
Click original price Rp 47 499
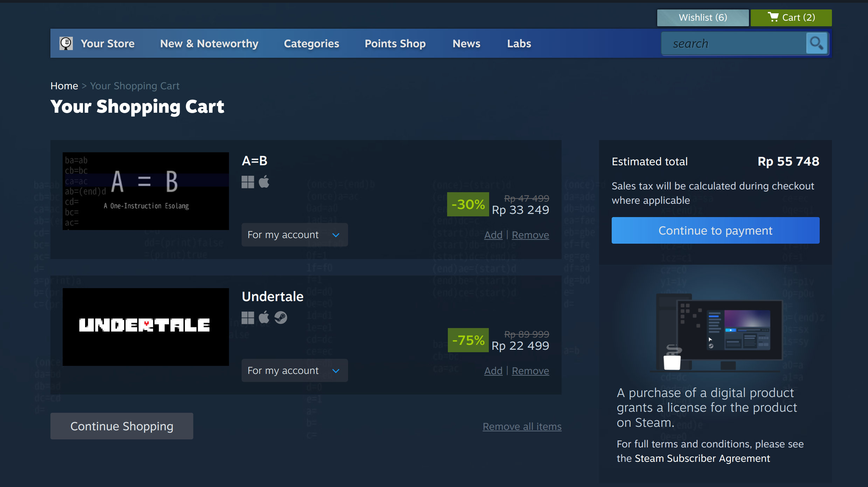tap(527, 199)
